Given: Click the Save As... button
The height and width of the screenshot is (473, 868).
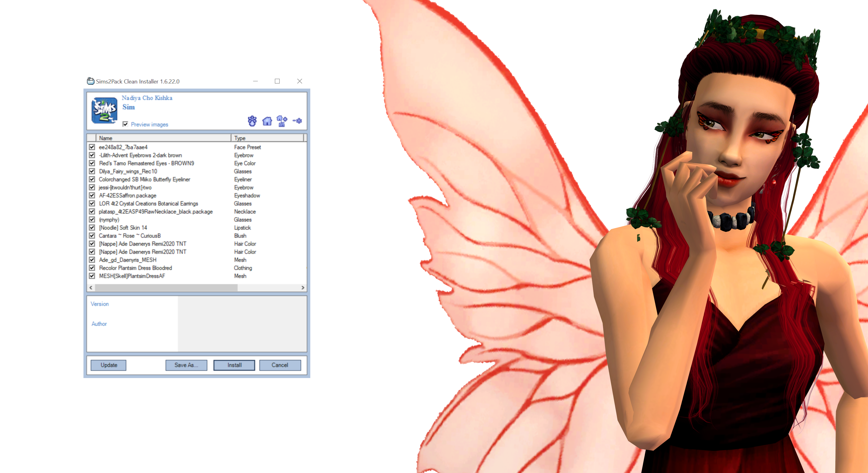Looking at the screenshot, I should point(186,365).
